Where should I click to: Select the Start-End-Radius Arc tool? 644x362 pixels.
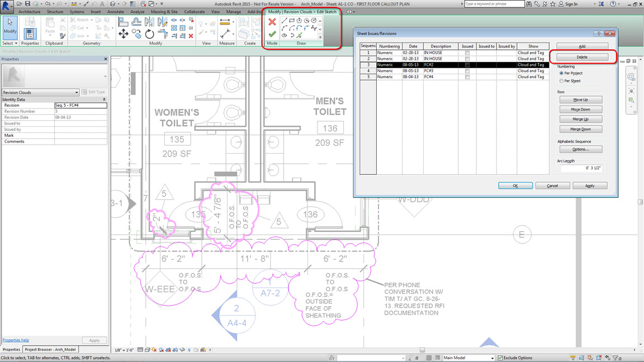[x=284, y=28]
